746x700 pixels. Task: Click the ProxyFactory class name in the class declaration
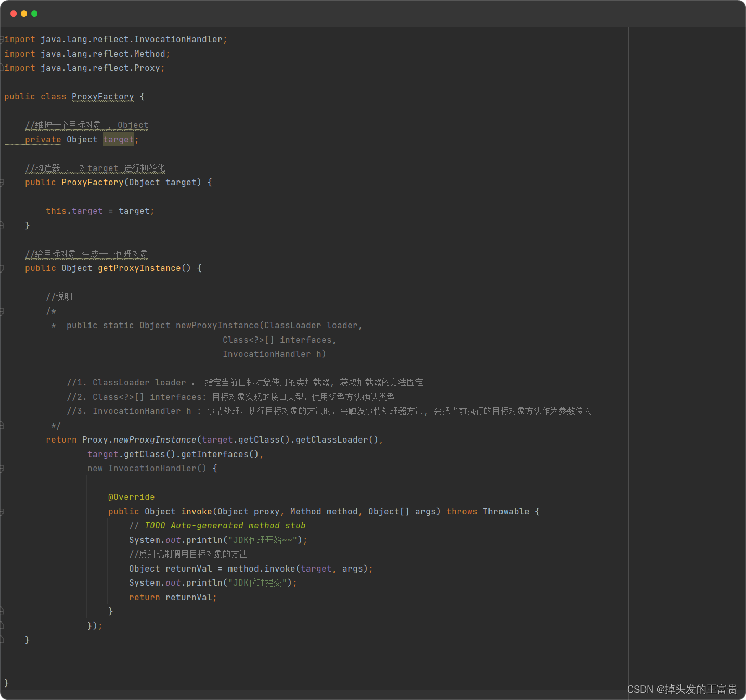(x=102, y=97)
